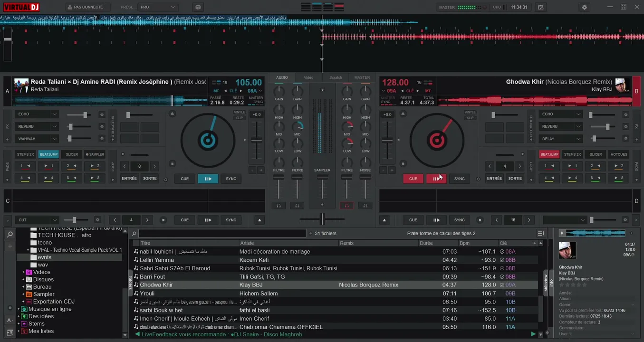Click the deck A pitch slider handle

point(256,140)
